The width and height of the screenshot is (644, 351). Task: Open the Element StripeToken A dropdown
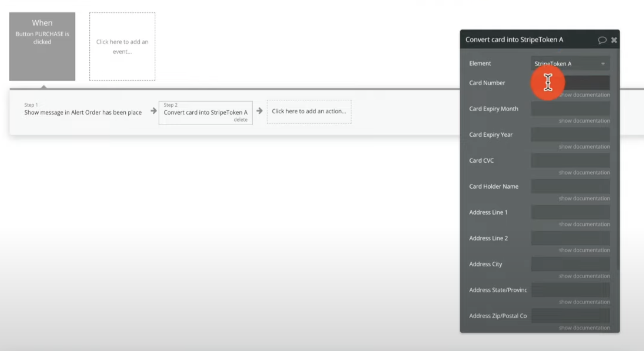(x=570, y=64)
